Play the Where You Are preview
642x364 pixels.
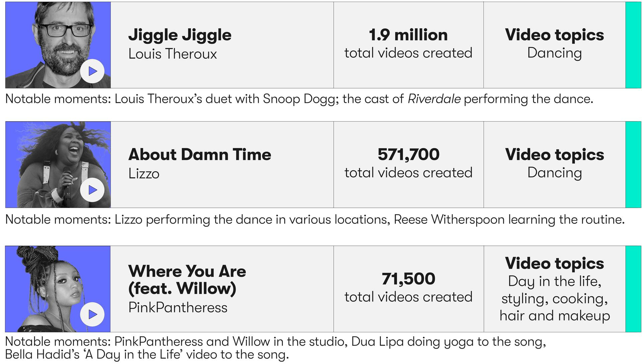coord(92,314)
